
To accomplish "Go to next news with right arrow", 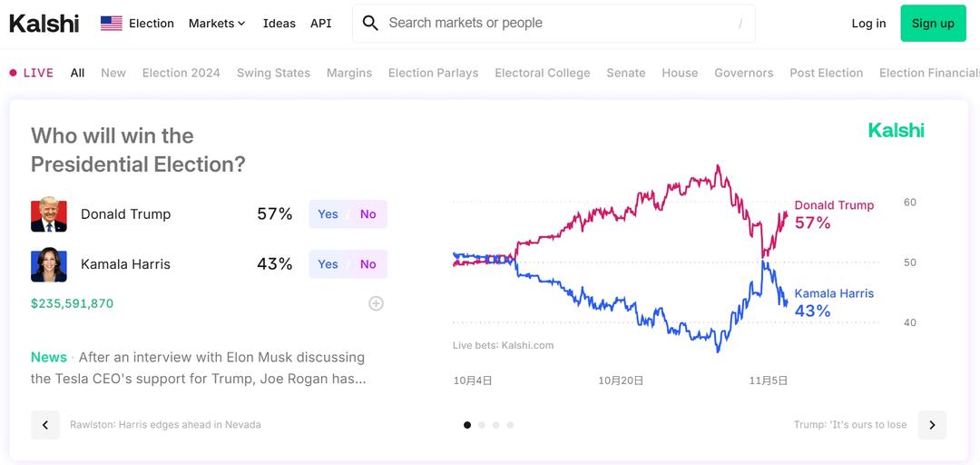I will click(x=932, y=425).
